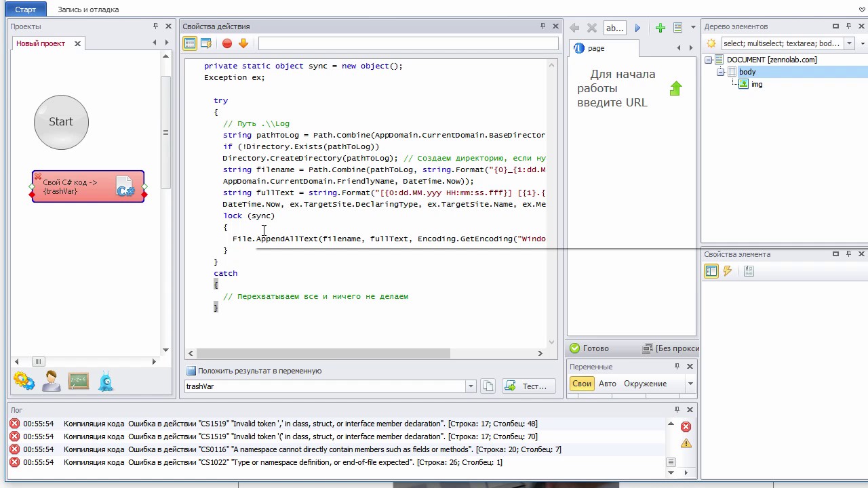
Task: Pin the Свойства действия panel
Action: pos(542,26)
